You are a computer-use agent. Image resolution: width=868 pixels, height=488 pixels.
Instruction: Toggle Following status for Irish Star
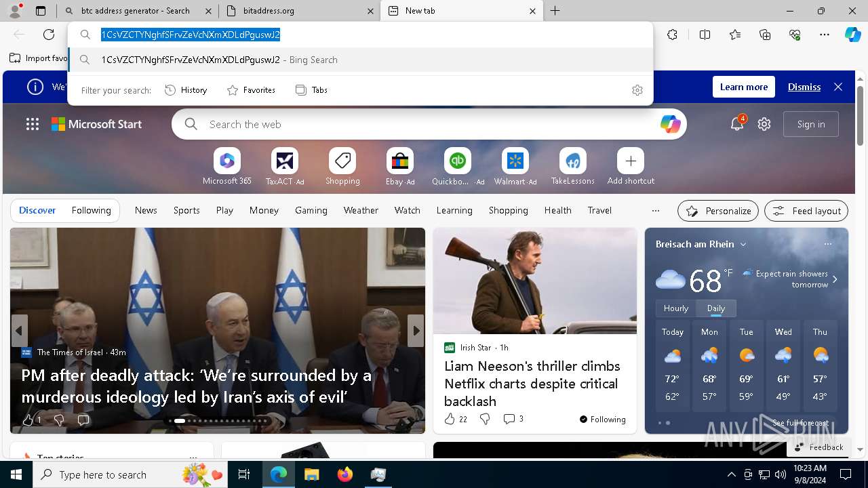[x=602, y=420]
